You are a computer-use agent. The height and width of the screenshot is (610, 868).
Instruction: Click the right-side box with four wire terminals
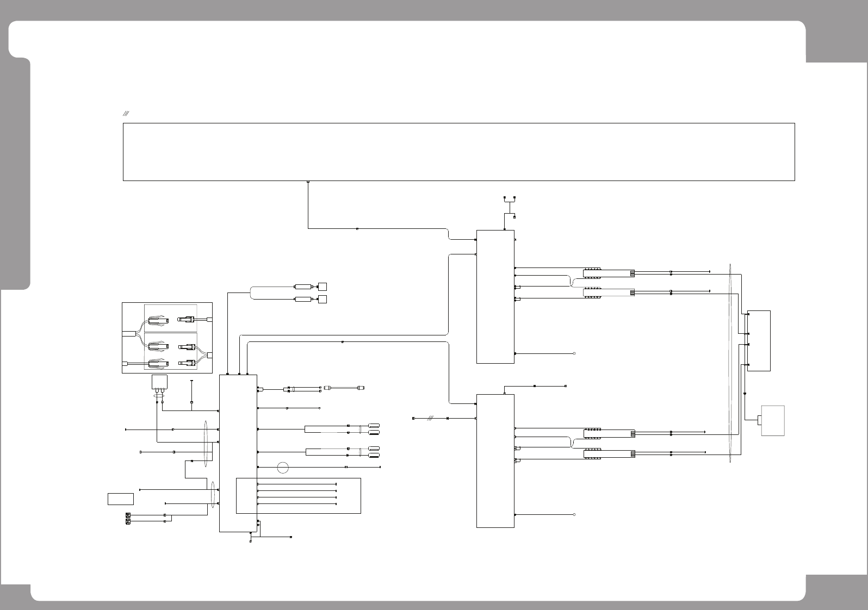(x=759, y=341)
